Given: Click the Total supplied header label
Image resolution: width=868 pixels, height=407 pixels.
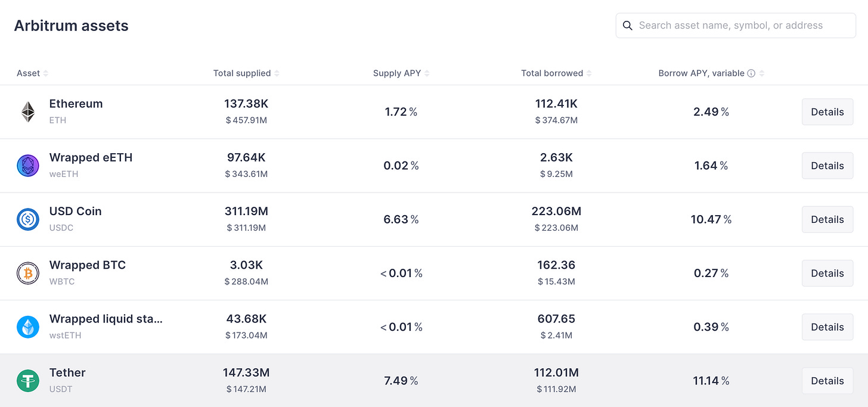Looking at the screenshot, I should pos(242,73).
